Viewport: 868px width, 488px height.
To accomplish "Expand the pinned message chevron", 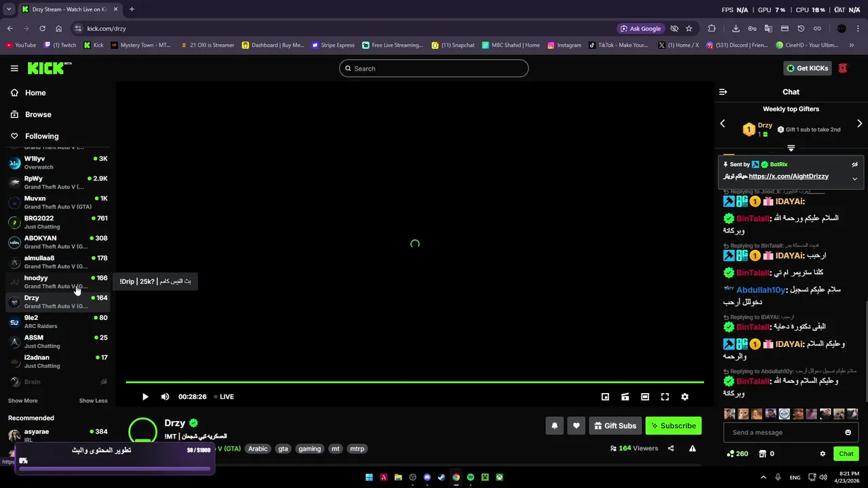I will pyautogui.click(x=854, y=179).
